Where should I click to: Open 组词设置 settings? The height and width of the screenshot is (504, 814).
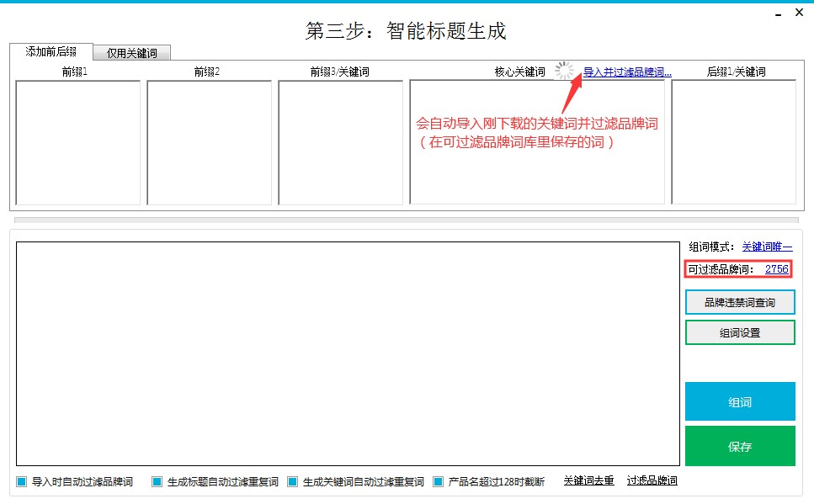(740, 332)
